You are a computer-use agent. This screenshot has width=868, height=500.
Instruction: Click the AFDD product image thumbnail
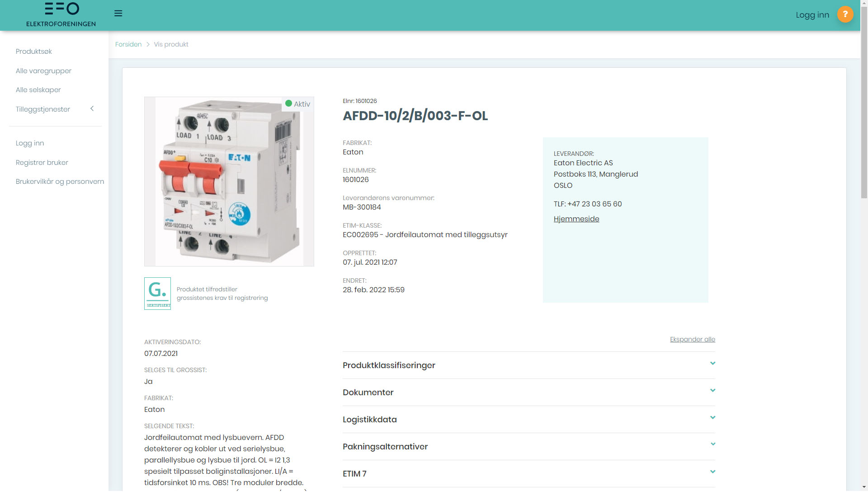coord(229,182)
